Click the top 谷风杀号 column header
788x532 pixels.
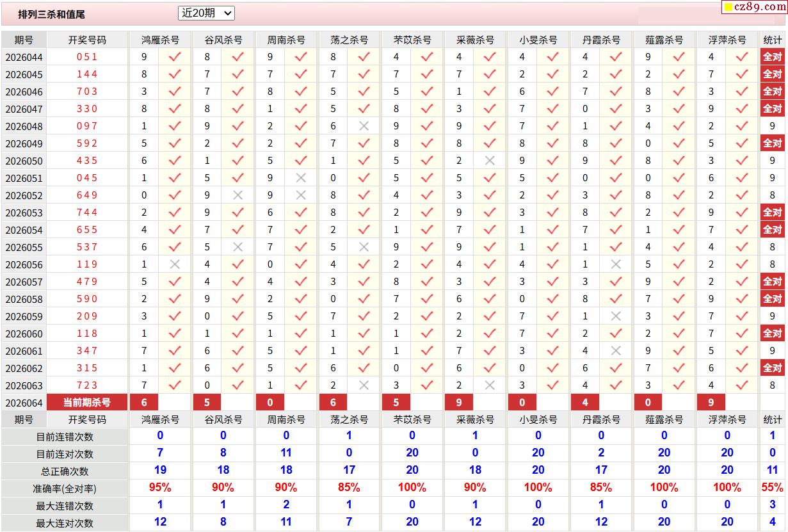point(223,40)
